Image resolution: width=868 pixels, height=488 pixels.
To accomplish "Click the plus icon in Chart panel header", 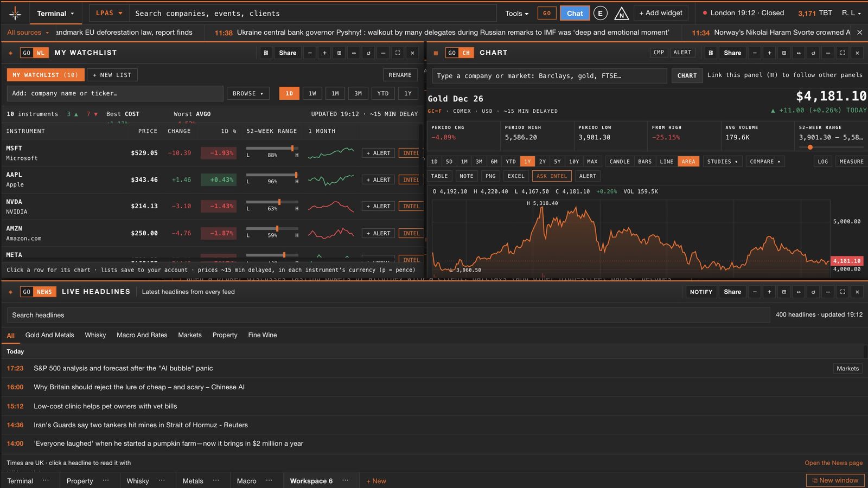I will (x=769, y=53).
